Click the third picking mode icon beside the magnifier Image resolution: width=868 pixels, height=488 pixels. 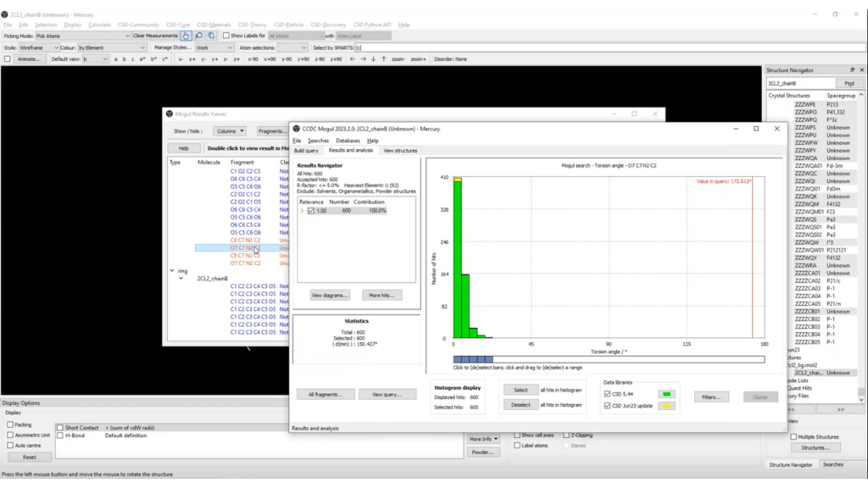pos(211,36)
